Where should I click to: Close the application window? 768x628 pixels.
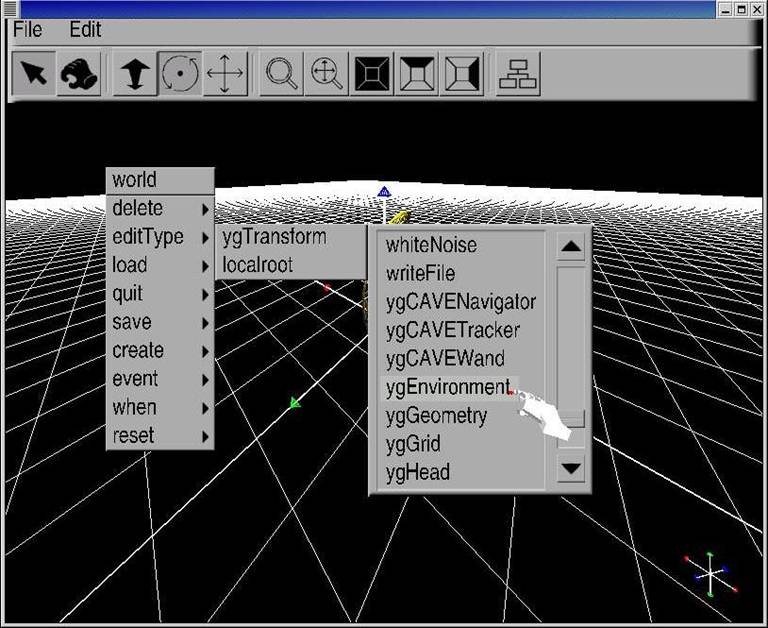pos(757,9)
